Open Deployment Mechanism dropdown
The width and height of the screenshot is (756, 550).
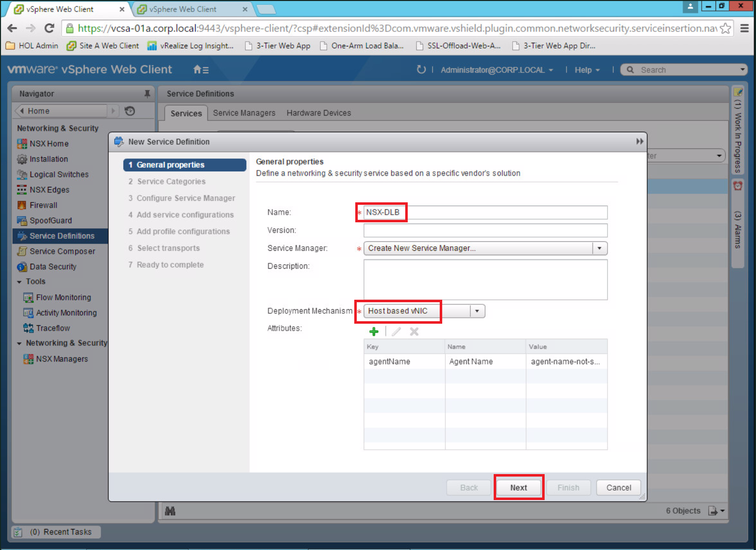(x=477, y=311)
